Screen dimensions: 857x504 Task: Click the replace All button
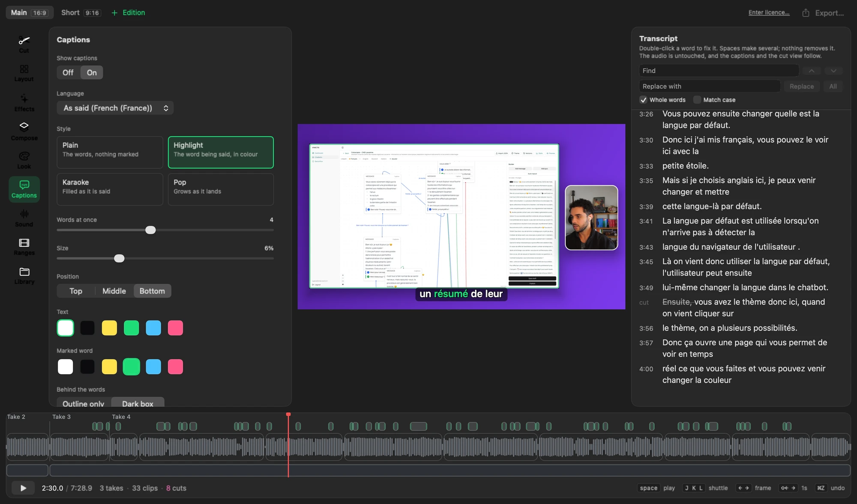(833, 86)
